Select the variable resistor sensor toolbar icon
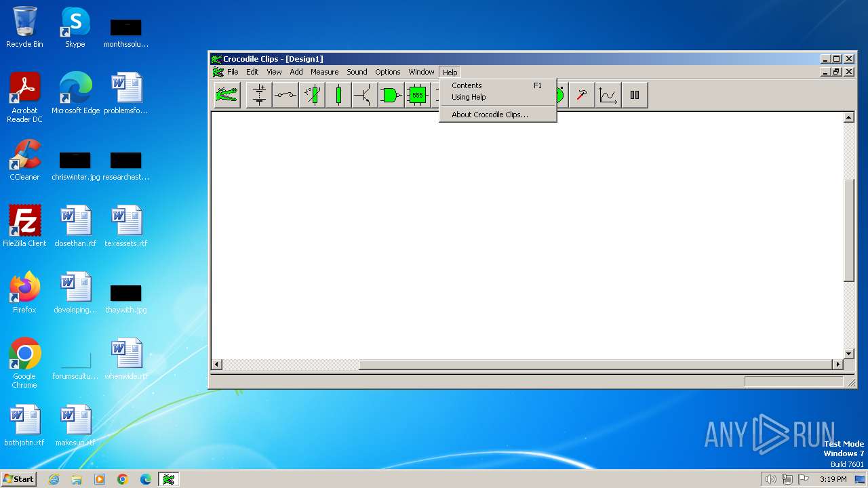The height and width of the screenshot is (488, 868). point(312,95)
